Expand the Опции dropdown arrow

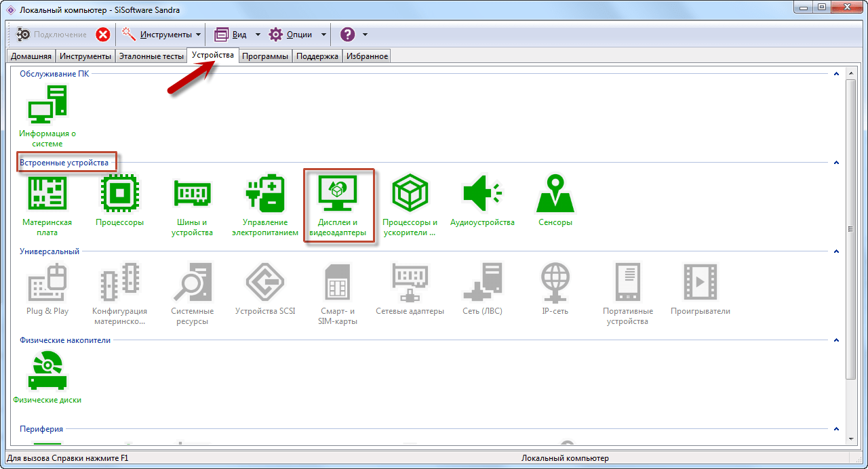click(323, 35)
